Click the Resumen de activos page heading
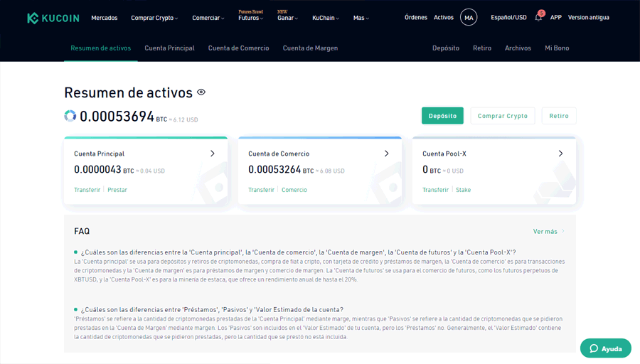The image size is (640, 364). click(128, 92)
